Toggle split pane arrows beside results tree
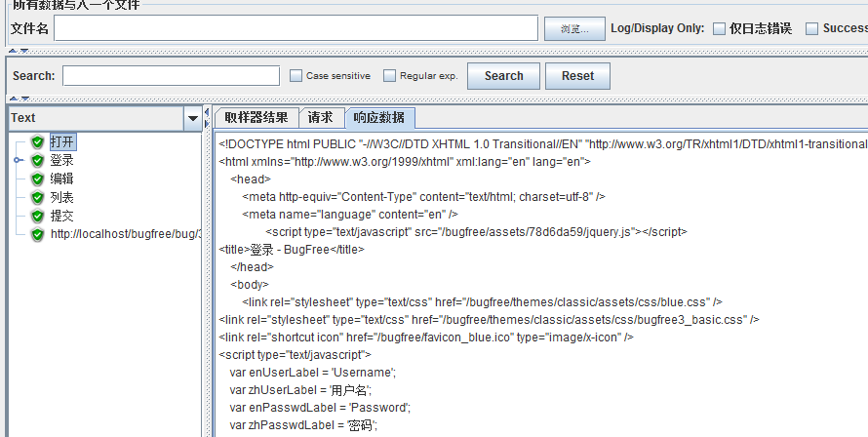Image resolution: width=868 pixels, height=437 pixels. pyautogui.click(x=207, y=118)
